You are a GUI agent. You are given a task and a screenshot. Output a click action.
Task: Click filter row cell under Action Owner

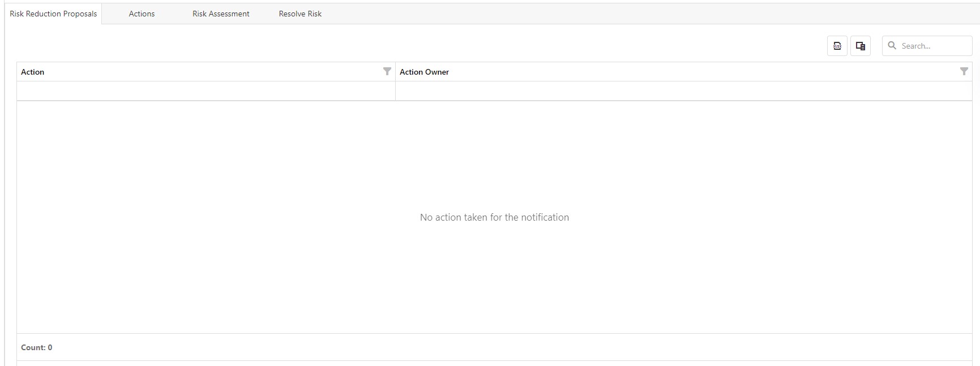(683, 91)
